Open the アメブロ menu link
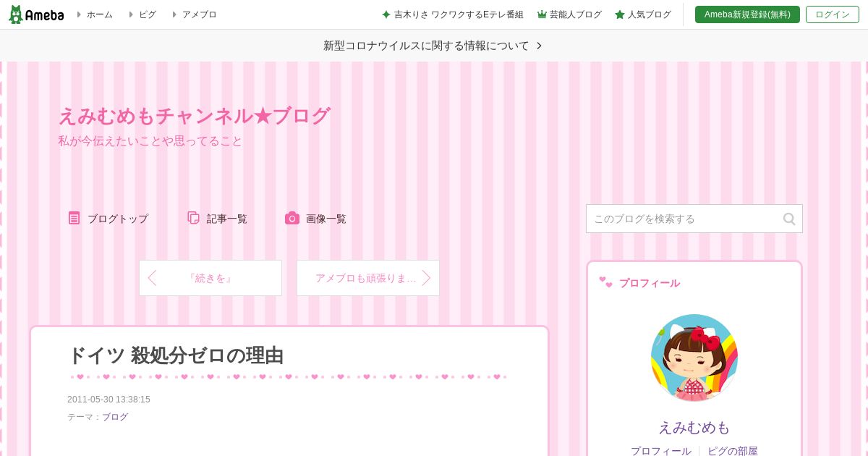868x456 pixels. click(x=199, y=14)
